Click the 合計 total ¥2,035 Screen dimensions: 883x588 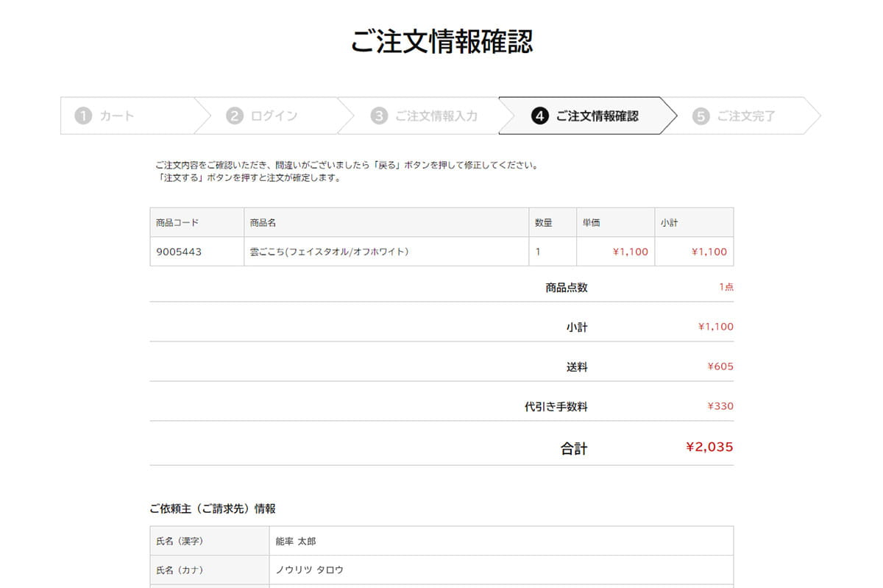tap(709, 447)
